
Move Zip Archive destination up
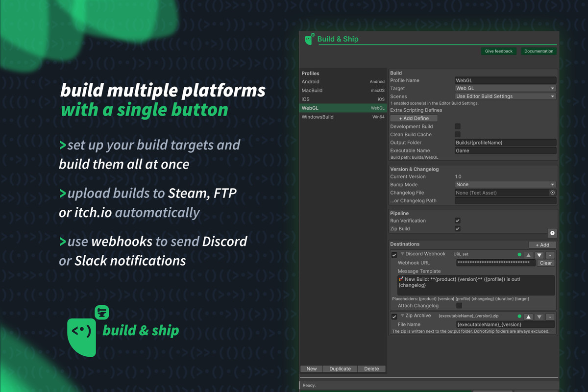(x=528, y=317)
